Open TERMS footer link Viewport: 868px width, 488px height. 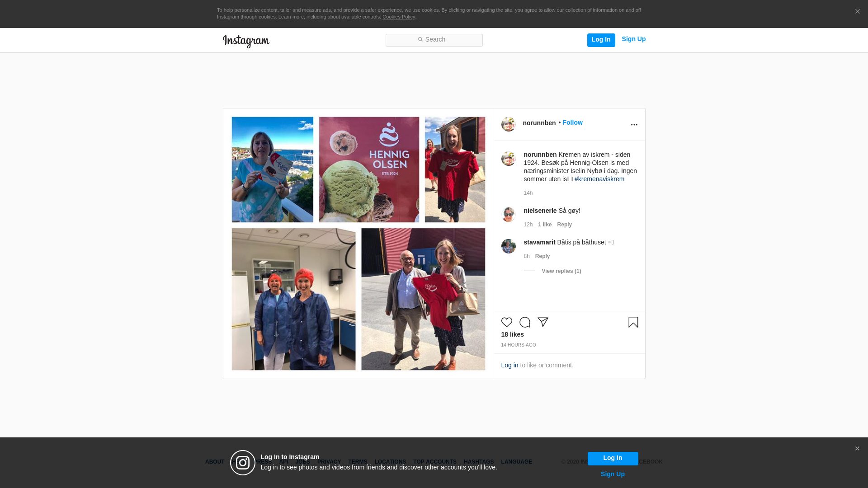[x=357, y=462]
